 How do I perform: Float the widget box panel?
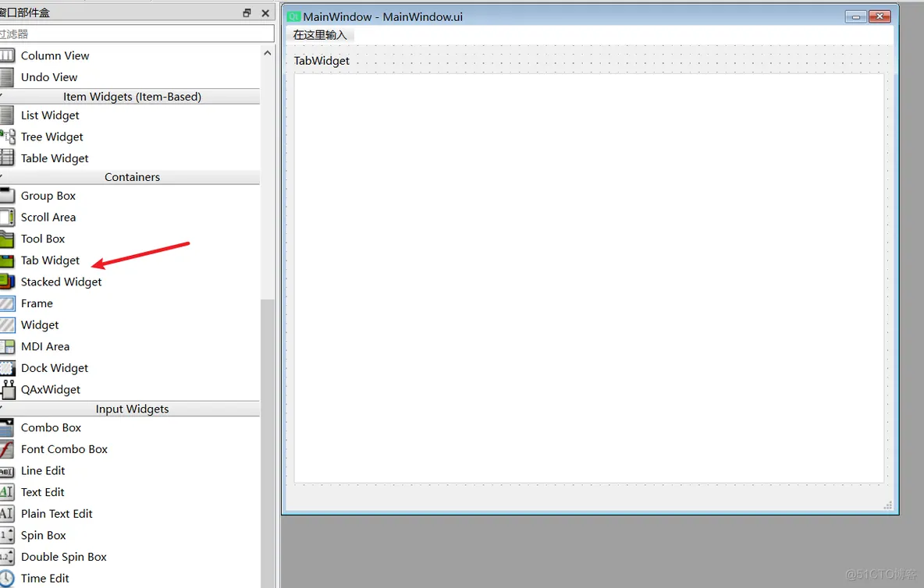pos(247,13)
